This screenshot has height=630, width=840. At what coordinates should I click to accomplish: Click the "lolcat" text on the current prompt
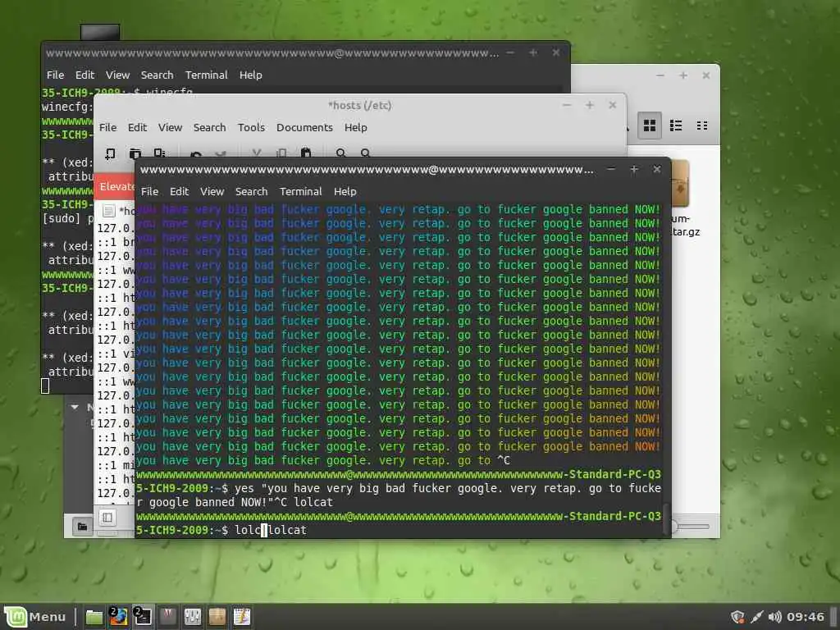[x=287, y=531]
